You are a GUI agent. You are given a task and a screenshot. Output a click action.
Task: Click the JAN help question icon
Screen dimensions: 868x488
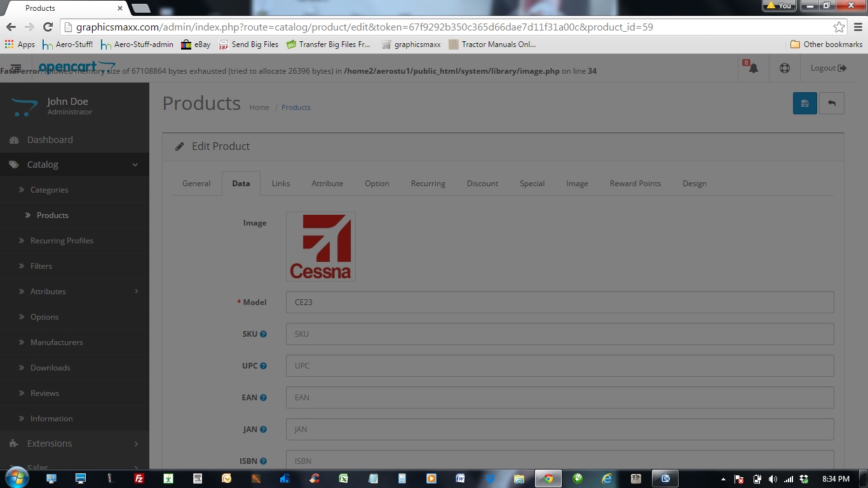pyautogui.click(x=263, y=429)
